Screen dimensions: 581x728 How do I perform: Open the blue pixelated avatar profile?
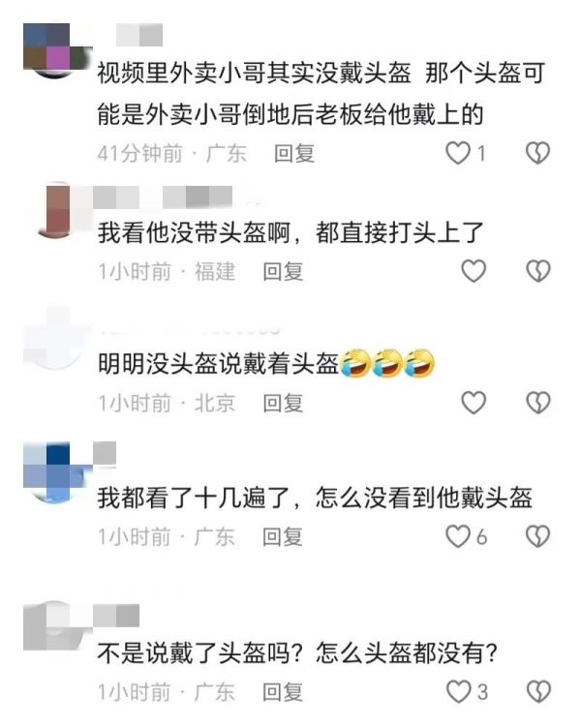tap(56, 472)
